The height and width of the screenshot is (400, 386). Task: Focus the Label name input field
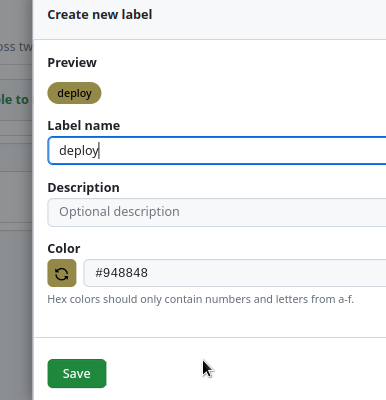pos(217,151)
